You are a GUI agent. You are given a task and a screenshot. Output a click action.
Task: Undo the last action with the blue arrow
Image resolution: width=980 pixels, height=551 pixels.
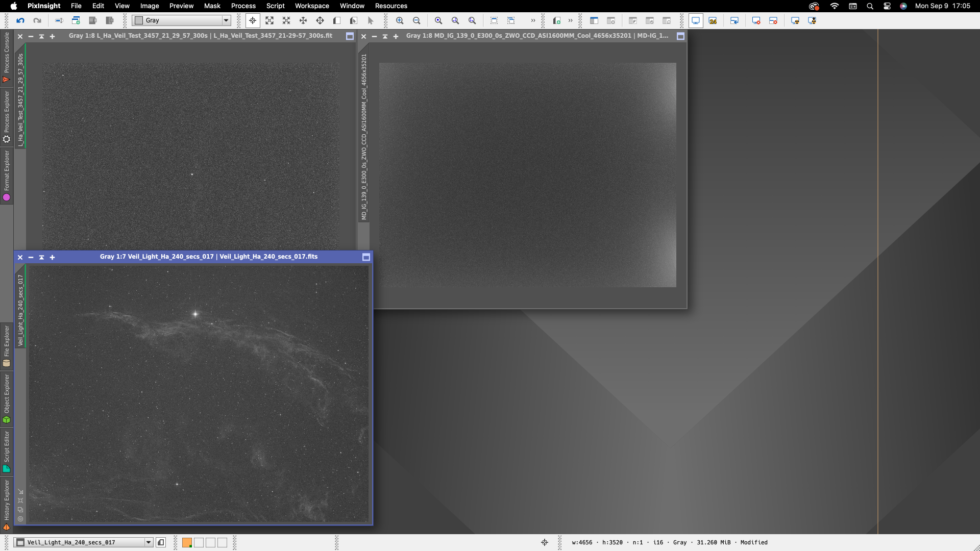20,20
